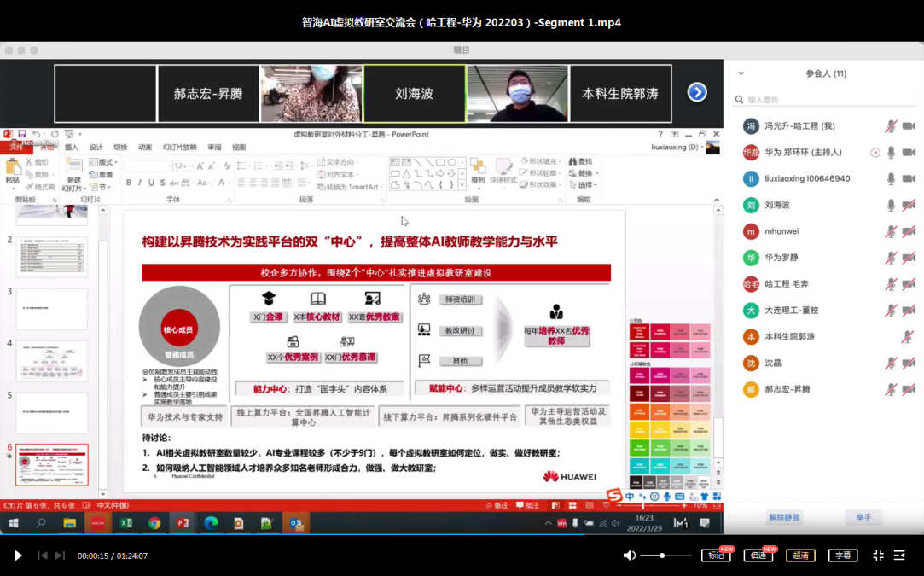Open the 设计 ribbon tab in PowerPoint
Image resolution: width=924 pixels, height=576 pixels.
click(x=96, y=147)
